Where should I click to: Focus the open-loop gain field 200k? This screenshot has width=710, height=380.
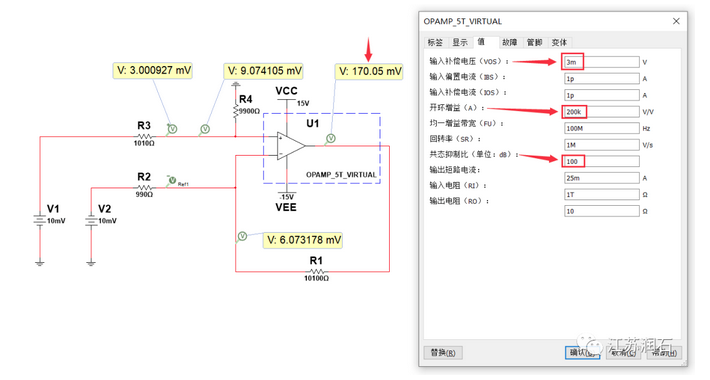click(601, 112)
